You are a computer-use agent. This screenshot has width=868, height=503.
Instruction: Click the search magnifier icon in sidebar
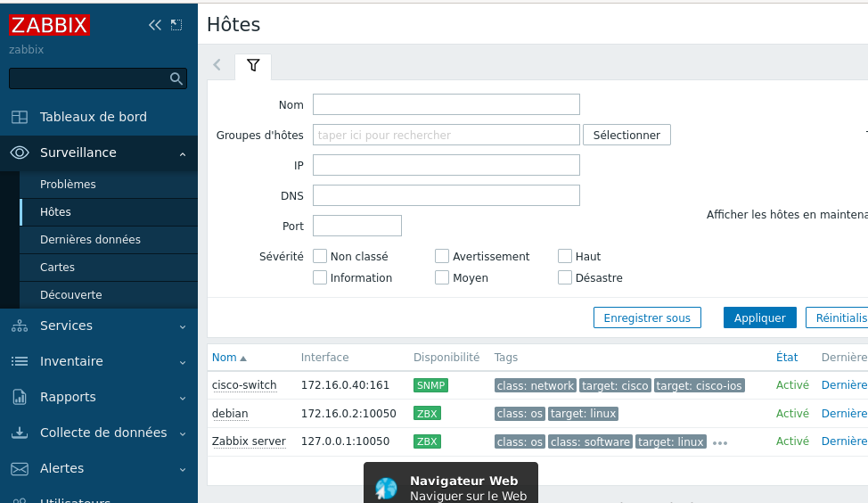click(176, 78)
